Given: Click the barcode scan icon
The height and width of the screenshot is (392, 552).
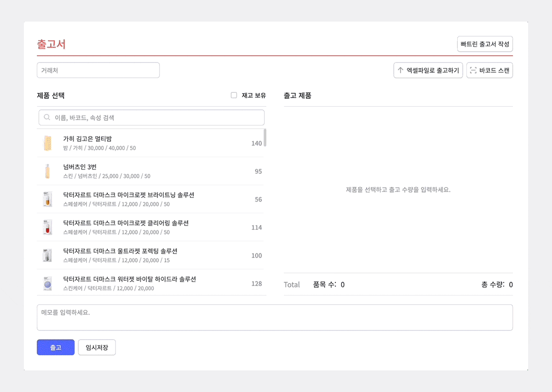Looking at the screenshot, I should (x=473, y=70).
